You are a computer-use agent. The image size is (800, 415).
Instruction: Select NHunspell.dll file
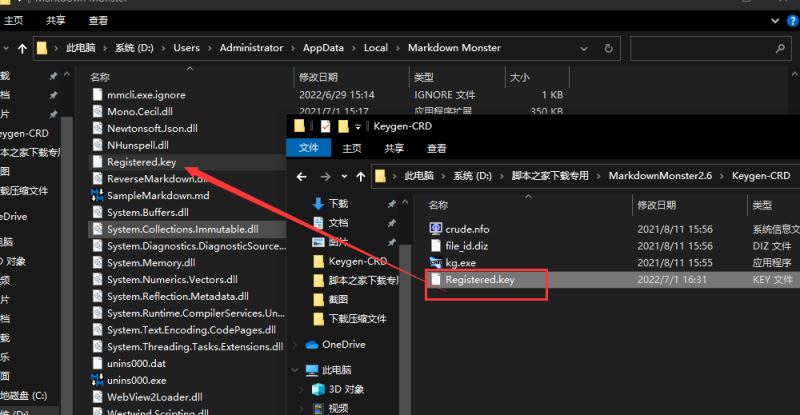pyautogui.click(x=138, y=145)
